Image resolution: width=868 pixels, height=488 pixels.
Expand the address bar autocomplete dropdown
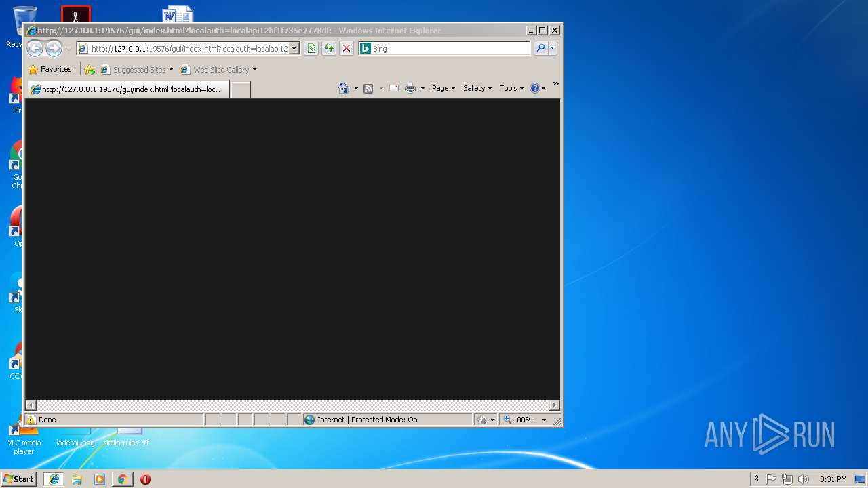pos(294,48)
